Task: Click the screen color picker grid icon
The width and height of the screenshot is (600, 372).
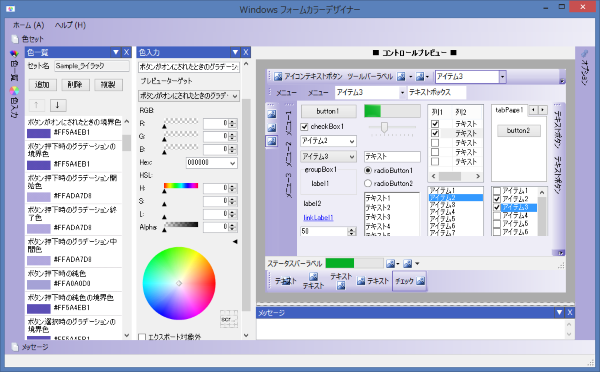Action: 229,319
